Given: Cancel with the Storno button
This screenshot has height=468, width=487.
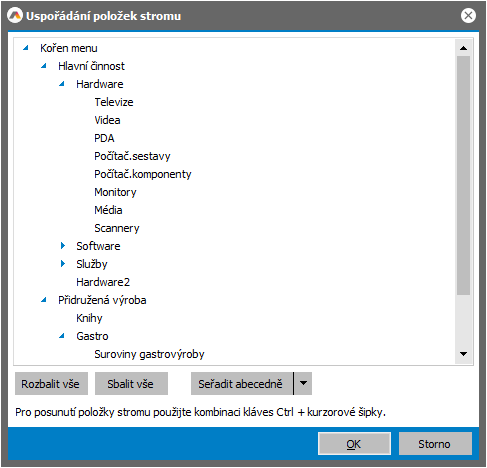Looking at the screenshot, I should [435, 444].
